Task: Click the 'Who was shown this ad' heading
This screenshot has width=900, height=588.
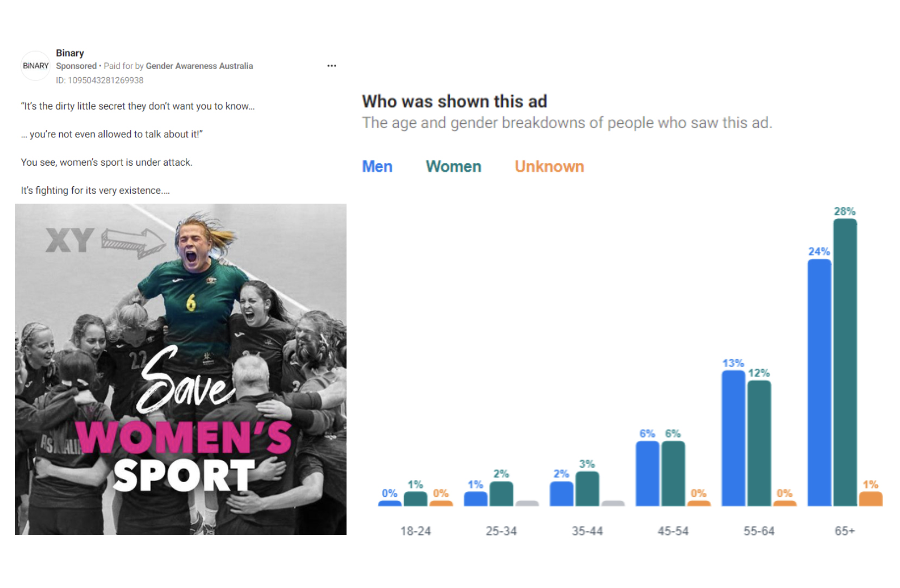Action: click(x=454, y=101)
